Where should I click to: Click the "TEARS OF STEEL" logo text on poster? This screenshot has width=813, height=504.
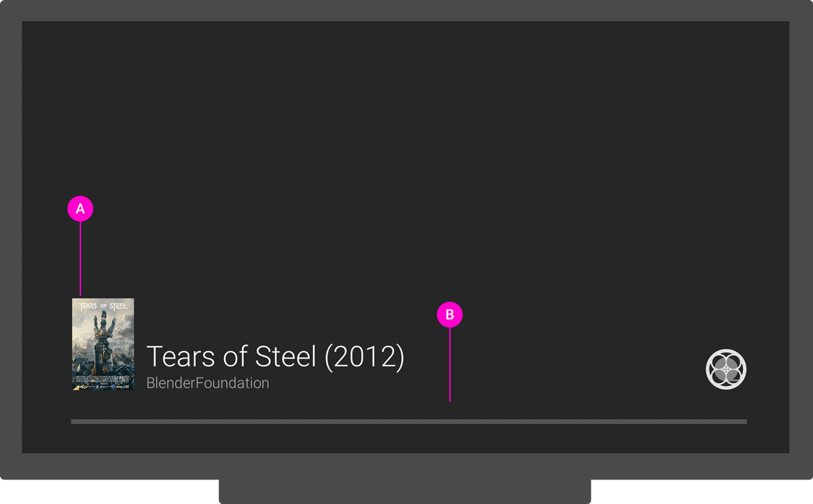click(103, 306)
